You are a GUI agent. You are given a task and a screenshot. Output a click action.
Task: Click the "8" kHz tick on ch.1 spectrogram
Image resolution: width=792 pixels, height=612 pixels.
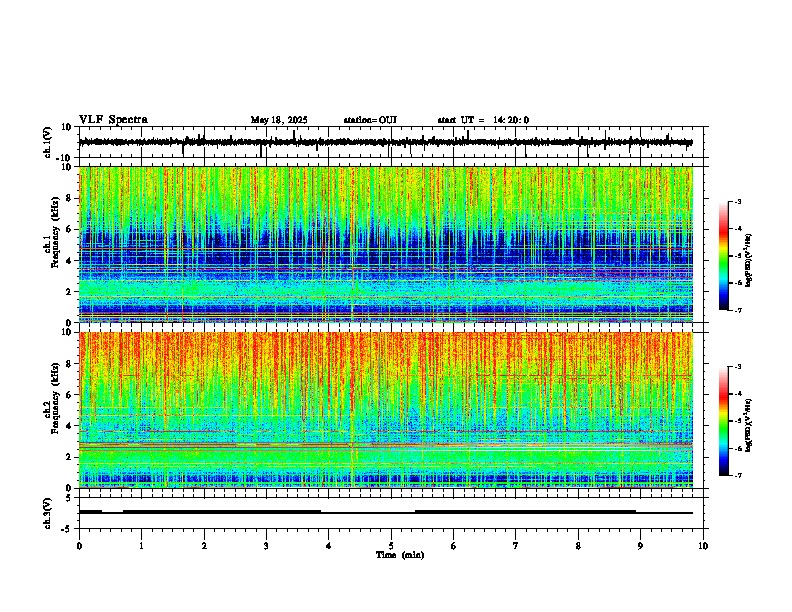pyautogui.click(x=70, y=198)
